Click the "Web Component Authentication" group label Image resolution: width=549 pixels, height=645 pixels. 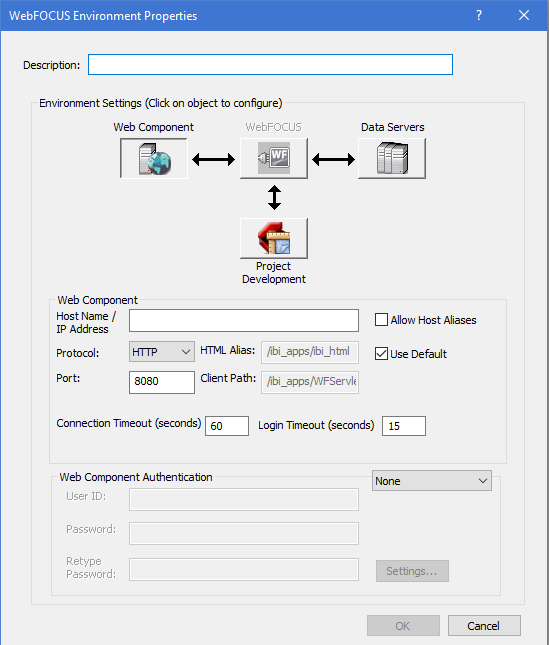[x=136, y=477]
